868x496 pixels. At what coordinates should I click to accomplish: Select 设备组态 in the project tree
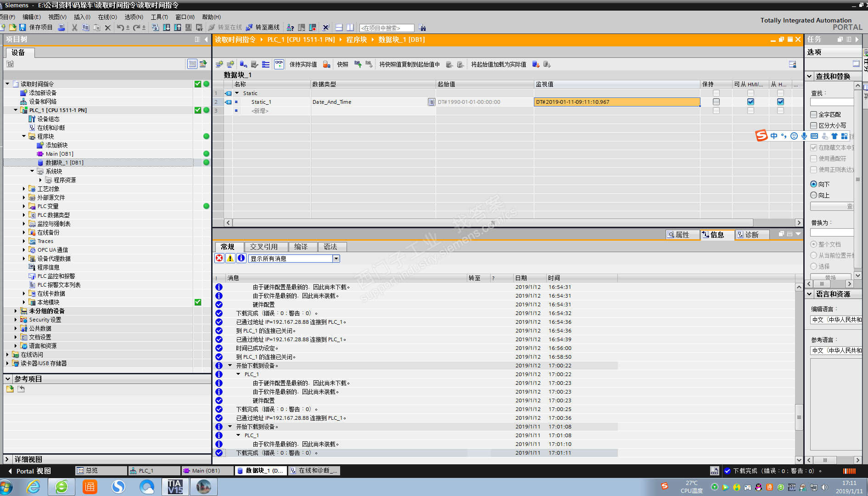(x=48, y=119)
